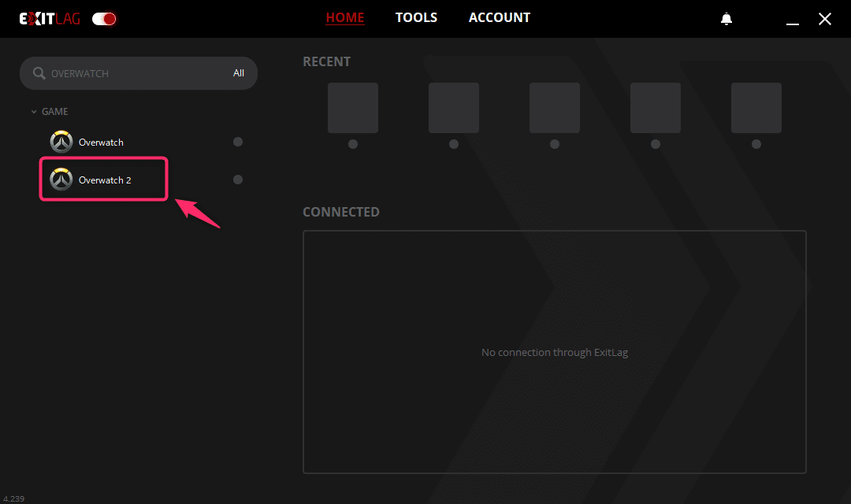Click the CONNECTED section heading
The image size is (851, 504).
(x=341, y=212)
